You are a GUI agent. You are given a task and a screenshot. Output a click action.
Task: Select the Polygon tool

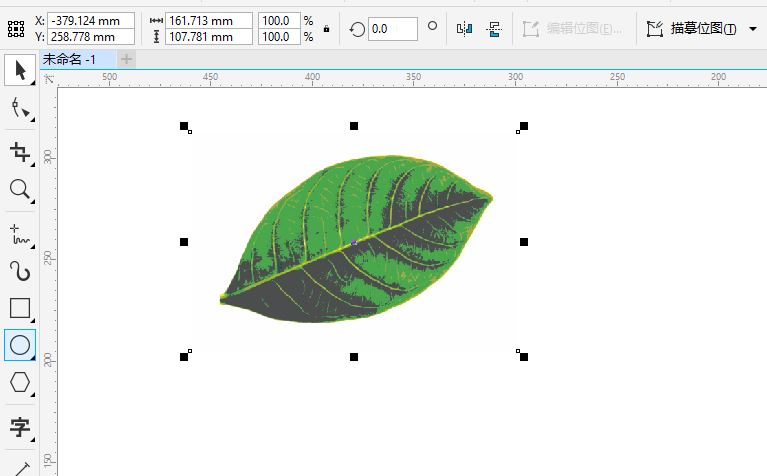tap(20, 382)
